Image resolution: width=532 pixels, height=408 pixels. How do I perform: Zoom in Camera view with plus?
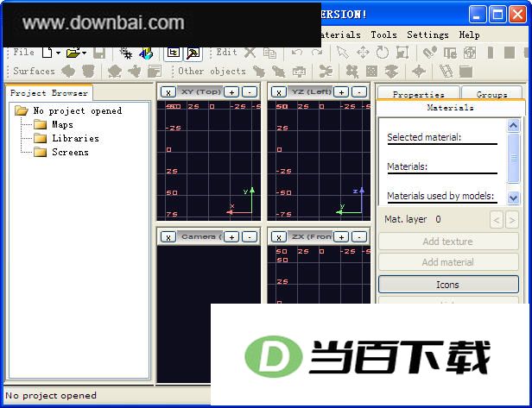231,237
